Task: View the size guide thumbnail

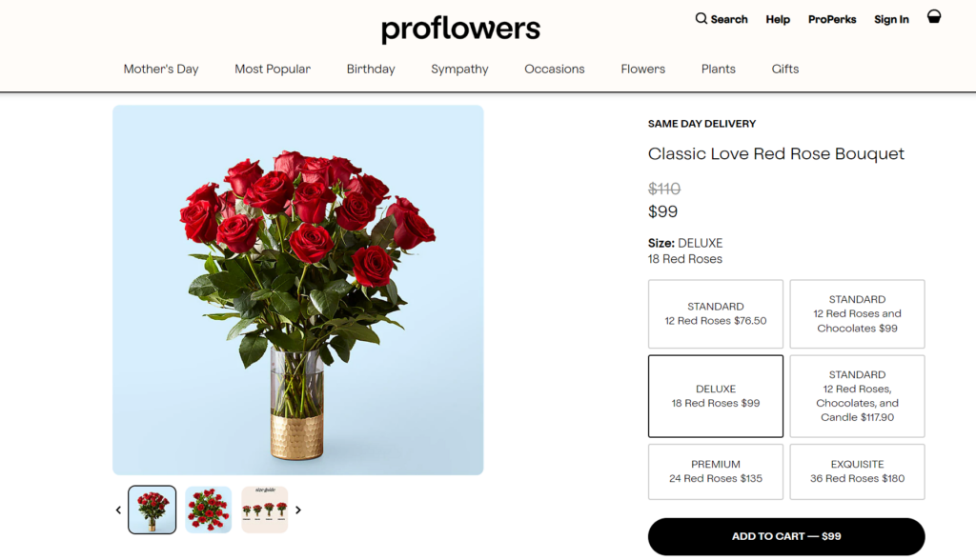Action: point(265,510)
